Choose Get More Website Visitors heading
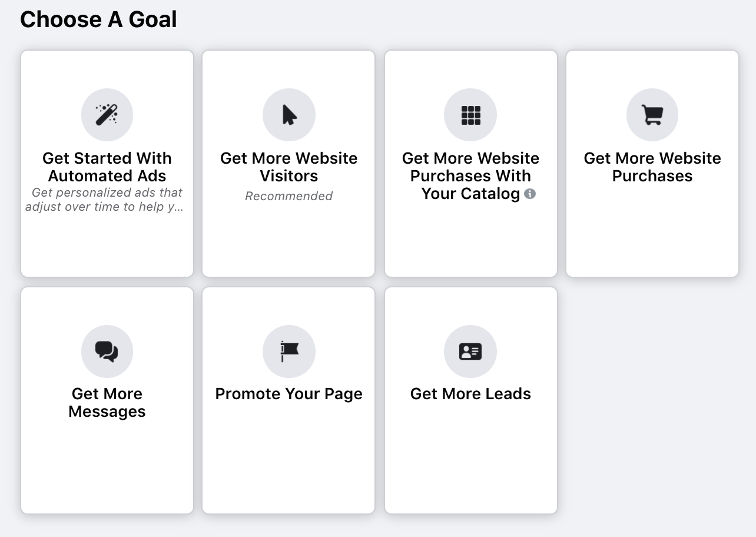The height and width of the screenshot is (537, 756). point(289,167)
